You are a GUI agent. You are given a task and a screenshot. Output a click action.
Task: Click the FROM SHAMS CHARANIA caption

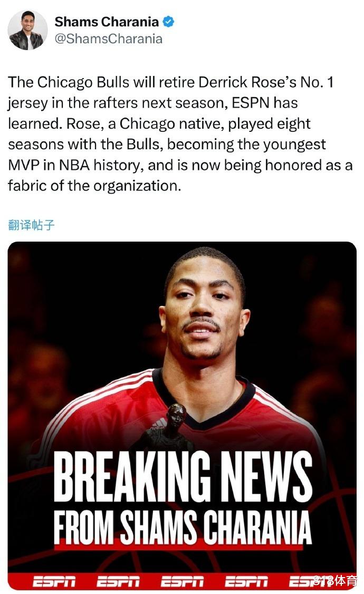coord(183,527)
